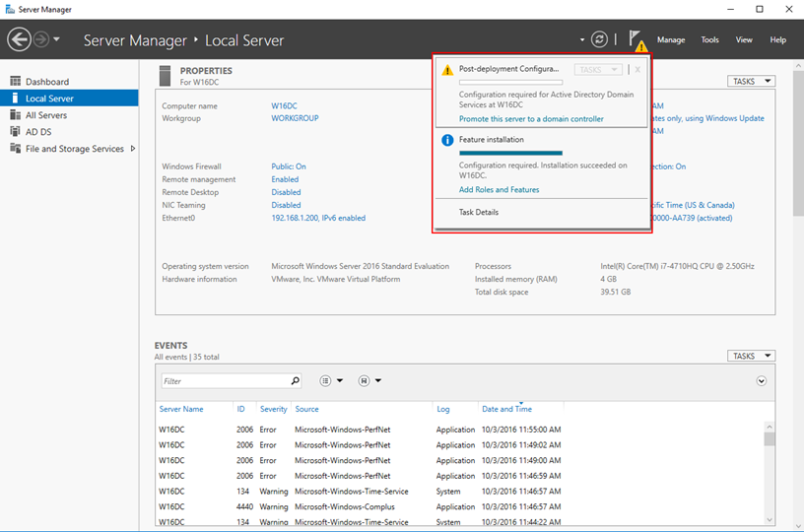The width and height of the screenshot is (804, 532).
Task: Click the events list scroll down arrow
Action: pos(770,520)
